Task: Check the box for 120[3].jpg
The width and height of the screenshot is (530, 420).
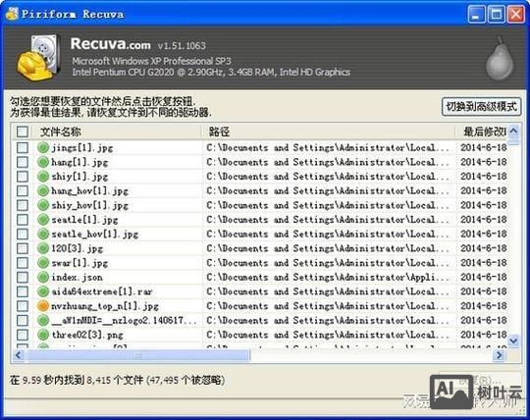Action: (23, 248)
